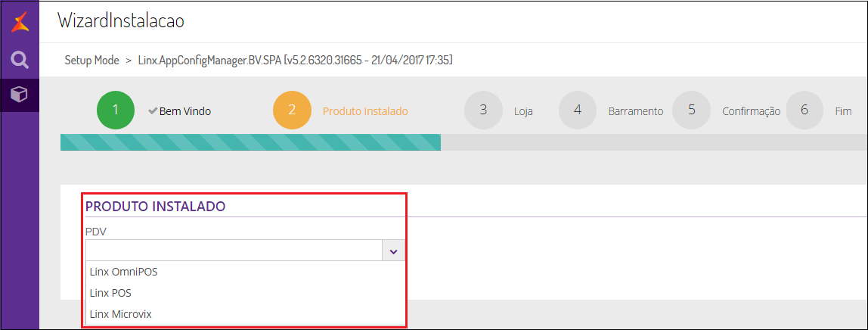Jump to step 6 circle
This screenshot has height=330, width=868.
pos(804,111)
